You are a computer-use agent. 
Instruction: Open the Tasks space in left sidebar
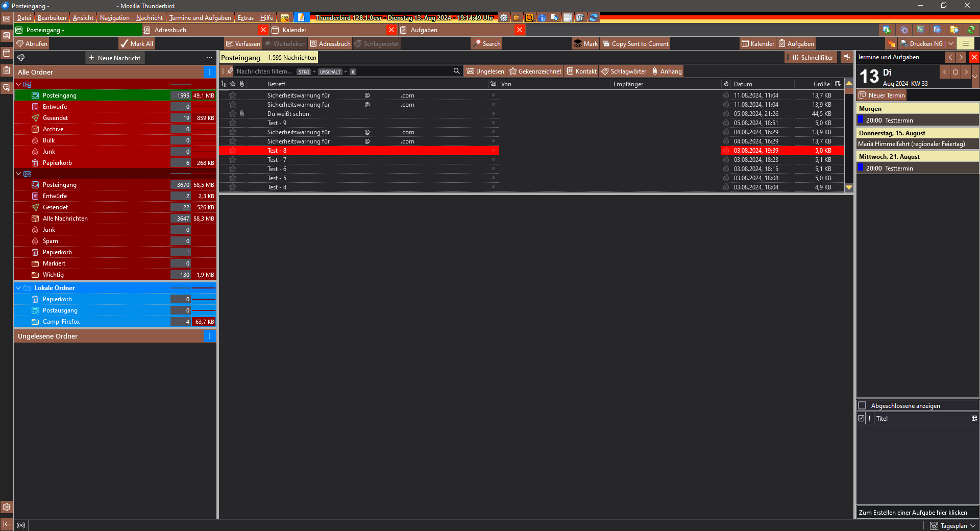(7, 70)
